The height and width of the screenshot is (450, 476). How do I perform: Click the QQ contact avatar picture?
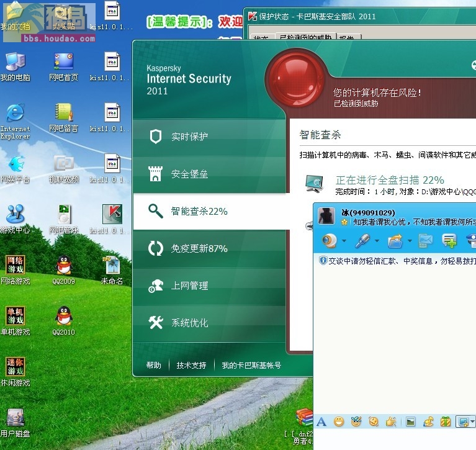coord(326,216)
